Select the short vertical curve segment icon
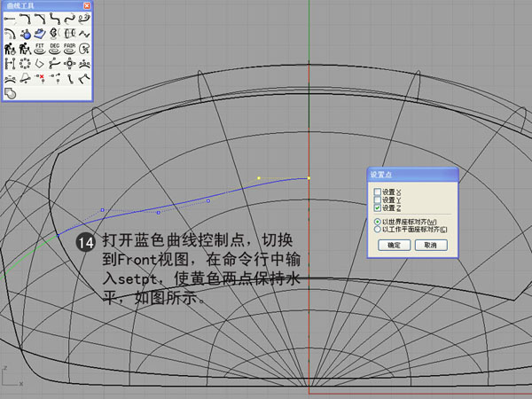 (x=69, y=78)
